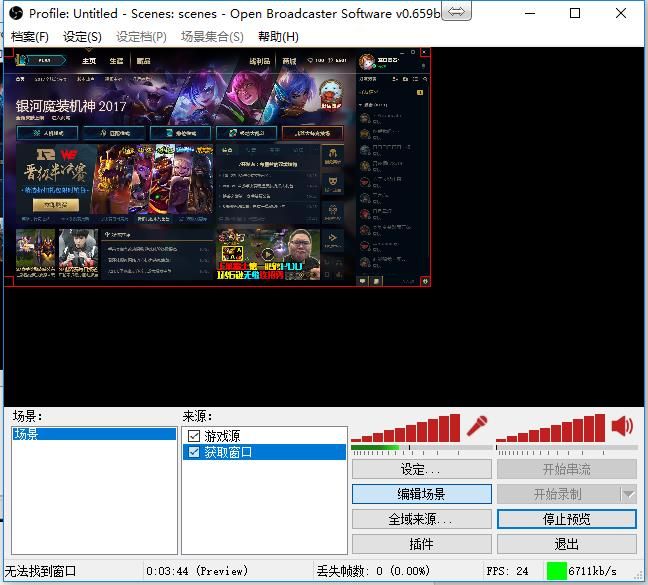648x585 pixels.
Task: Click the green stream status square
Action: click(x=556, y=571)
